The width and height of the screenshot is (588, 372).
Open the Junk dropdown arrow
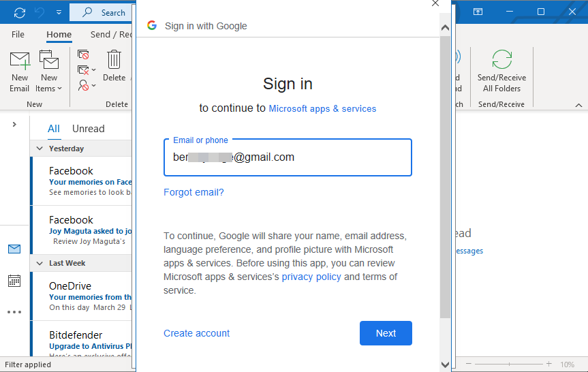coord(94,85)
